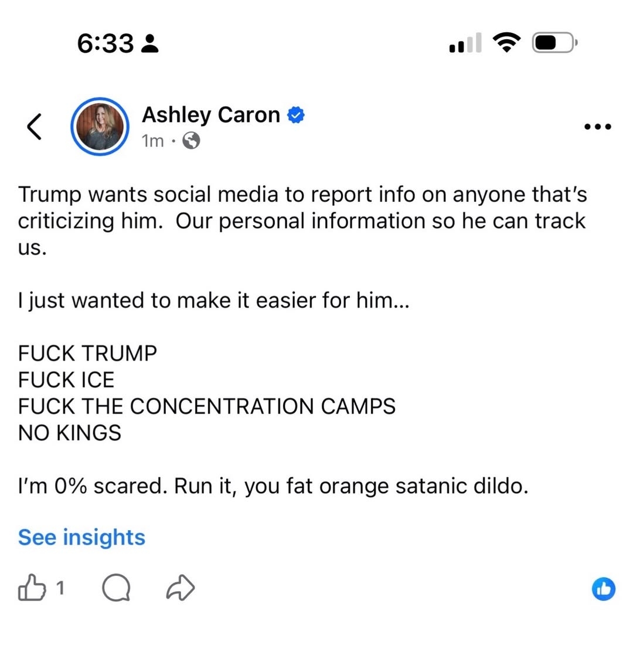Tap the blue like reaction badge

604,589
